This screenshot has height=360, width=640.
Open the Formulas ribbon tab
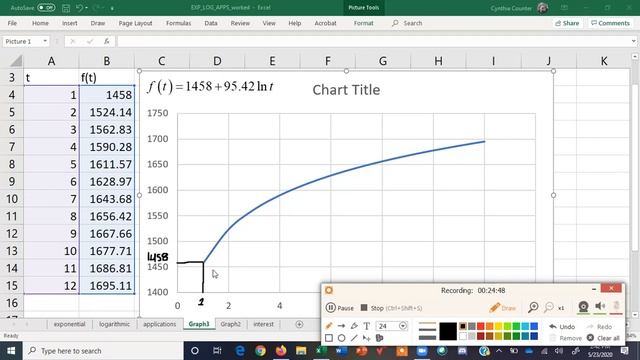click(178, 23)
